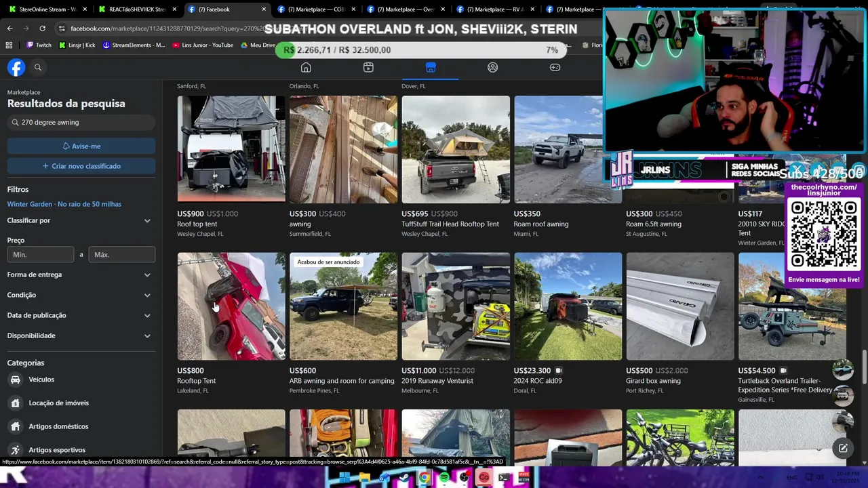Open US$300 awning Summerfield listing photo

click(343, 149)
